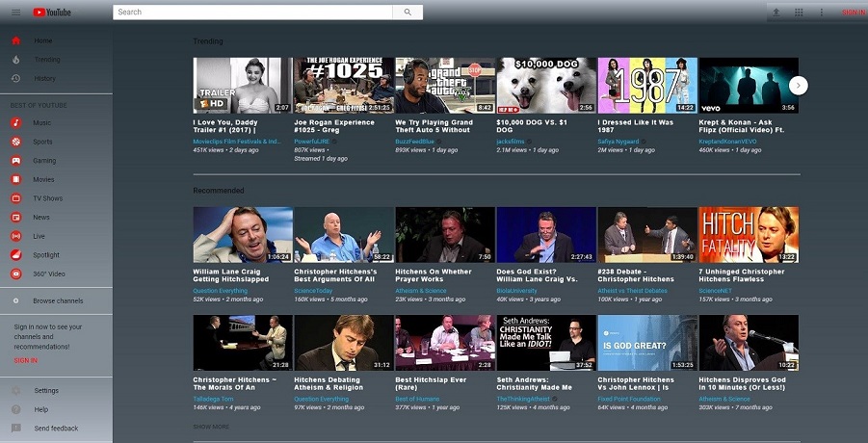Open Best Hitchslap Ever (Rare) title
Viewport: 868px width, 443px height.
click(431, 384)
